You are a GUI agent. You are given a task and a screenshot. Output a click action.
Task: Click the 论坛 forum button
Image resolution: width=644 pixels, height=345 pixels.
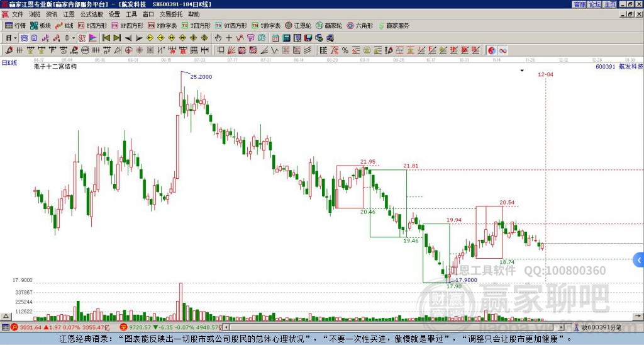click(x=595, y=4)
